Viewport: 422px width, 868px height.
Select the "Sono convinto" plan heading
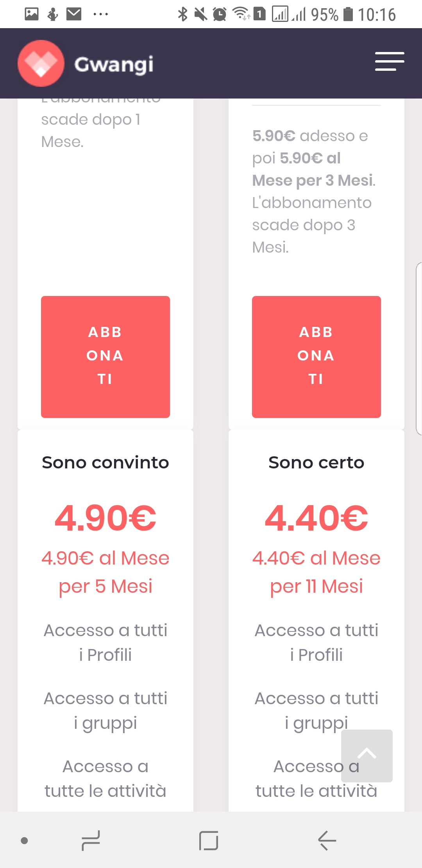click(x=105, y=463)
